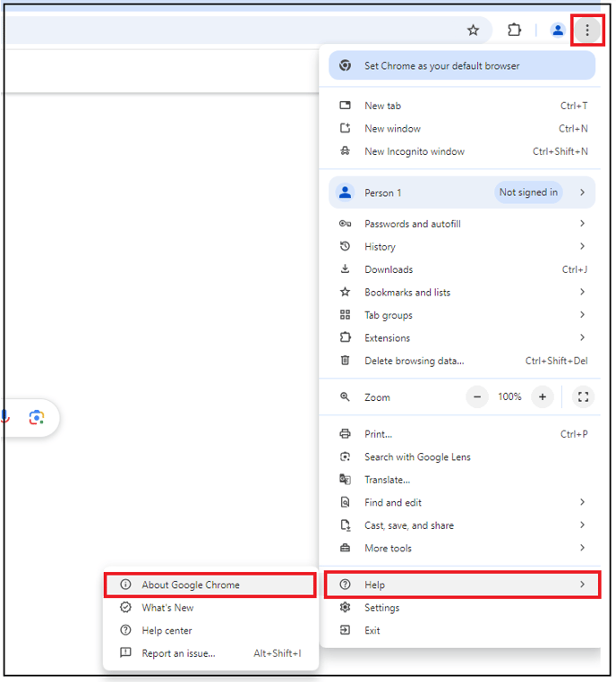Click the Settings gear icon
The image size is (616, 682).
(345, 607)
